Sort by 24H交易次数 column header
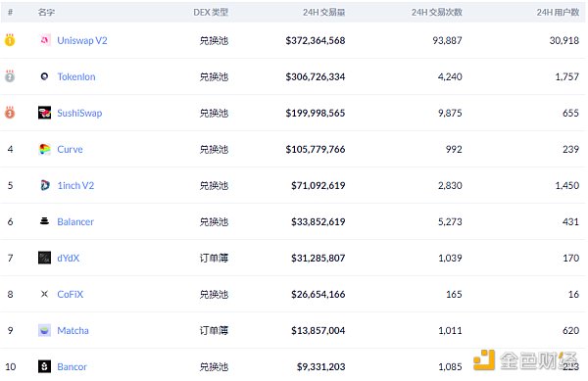This screenshot has height=381, width=588. tap(436, 13)
